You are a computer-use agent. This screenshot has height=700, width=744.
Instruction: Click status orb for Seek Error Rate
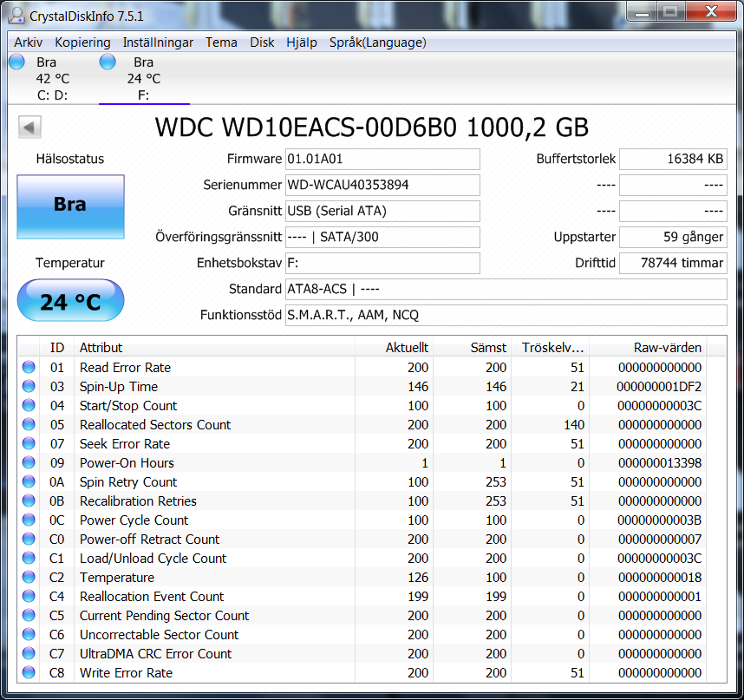pyautogui.click(x=29, y=443)
